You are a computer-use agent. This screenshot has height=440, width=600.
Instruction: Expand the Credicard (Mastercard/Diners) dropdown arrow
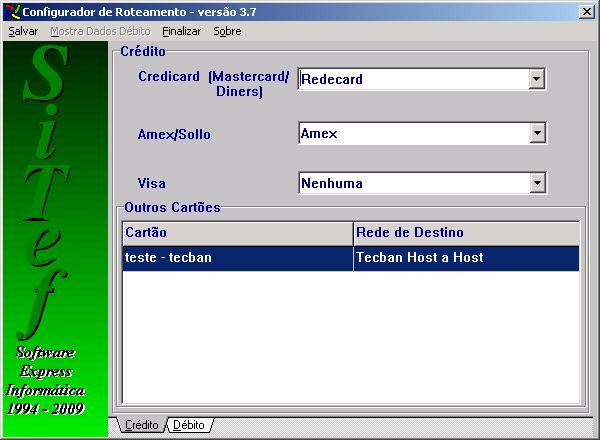pyautogui.click(x=537, y=79)
